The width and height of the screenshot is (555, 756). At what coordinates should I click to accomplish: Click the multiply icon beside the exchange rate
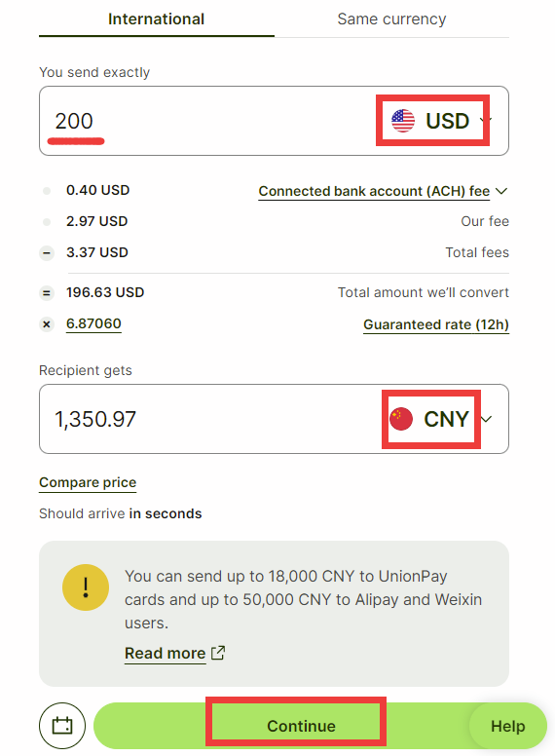tap(47, 324)
